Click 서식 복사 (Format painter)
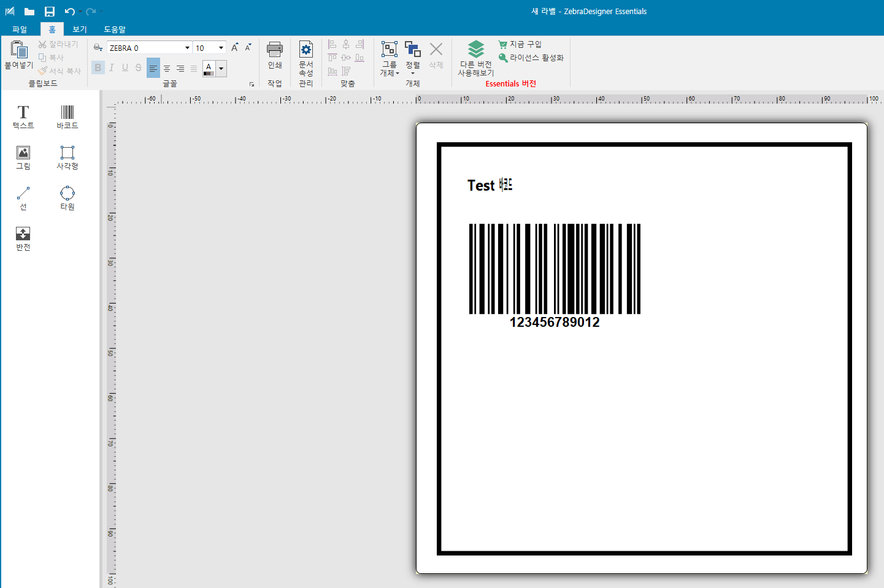Screen dimensions: 884x588 [60, 71]
